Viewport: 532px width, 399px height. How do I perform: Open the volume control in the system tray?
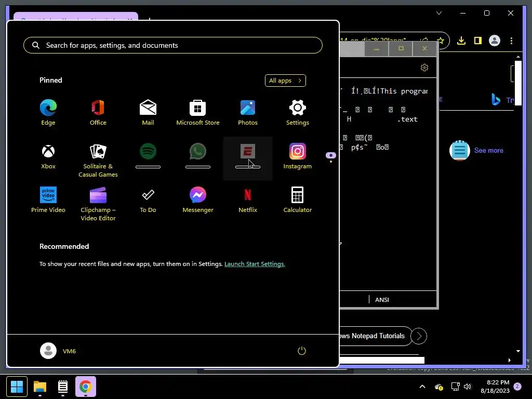[x=468, y=387]
